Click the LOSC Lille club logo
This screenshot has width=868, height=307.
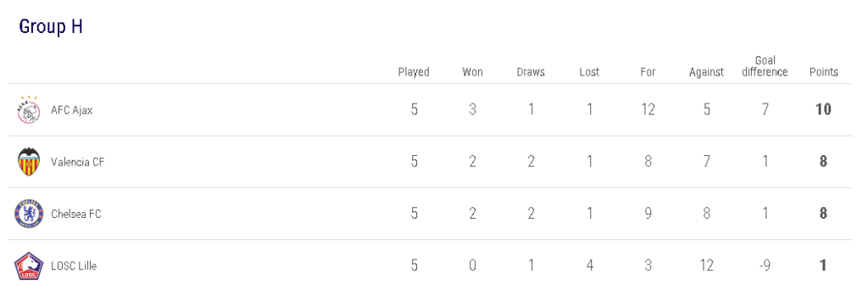point(28,266)
